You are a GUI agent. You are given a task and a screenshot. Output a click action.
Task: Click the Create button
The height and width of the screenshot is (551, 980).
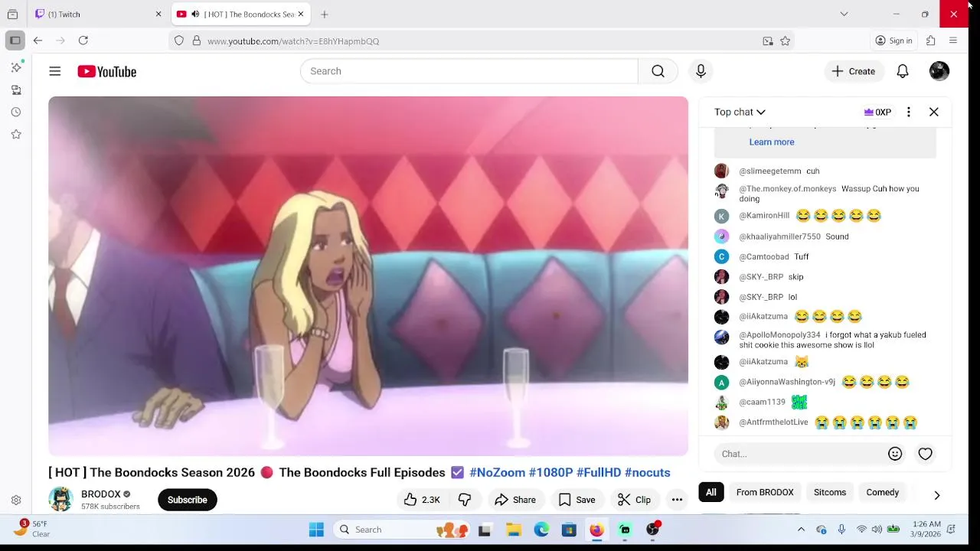point(854,71)
